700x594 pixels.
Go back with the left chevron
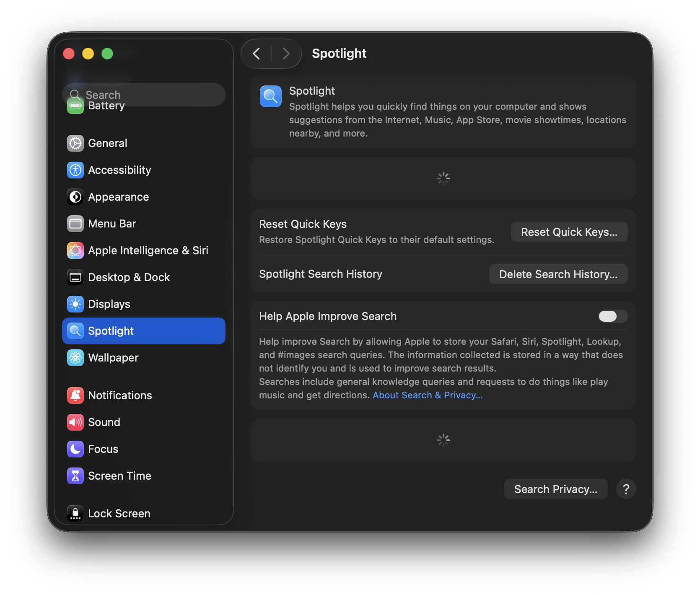[257, 54]
